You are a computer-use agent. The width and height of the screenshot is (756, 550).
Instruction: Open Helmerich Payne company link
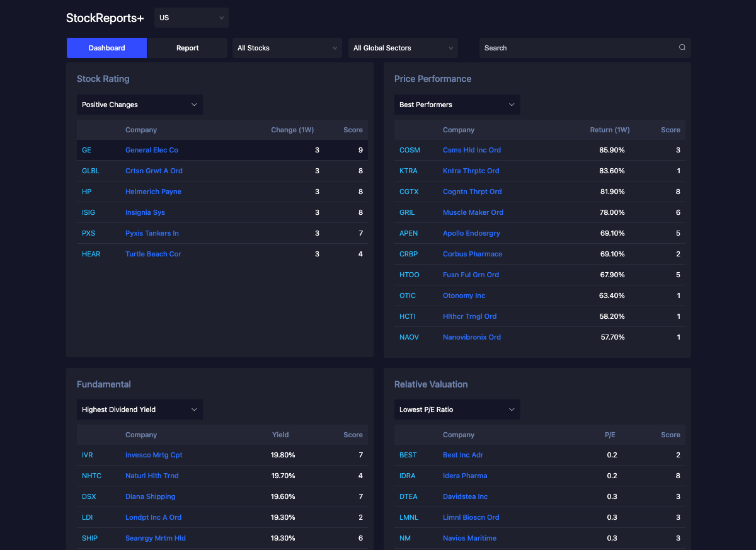point(153,192)
